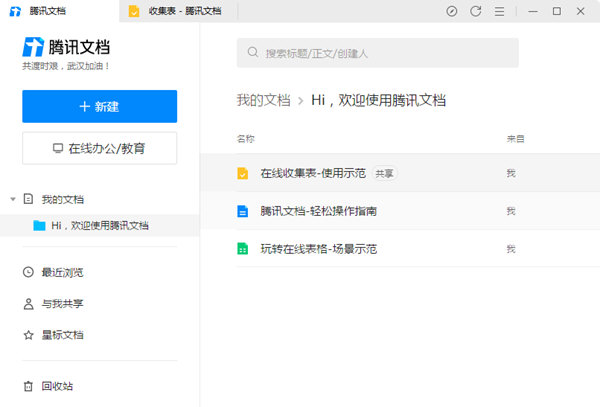Open 星标文档 starred documents
This screenshot has width=600, height=407.
pos(62,335)
